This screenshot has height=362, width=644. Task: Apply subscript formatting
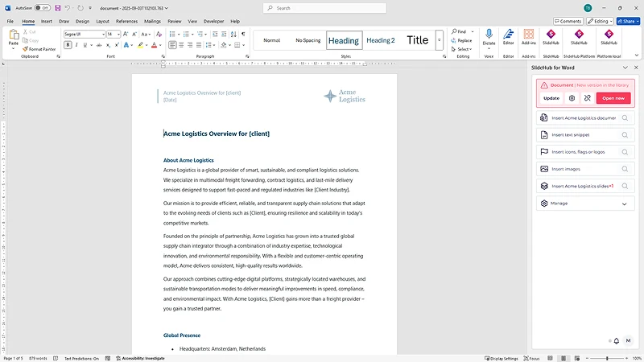(108, 45)
